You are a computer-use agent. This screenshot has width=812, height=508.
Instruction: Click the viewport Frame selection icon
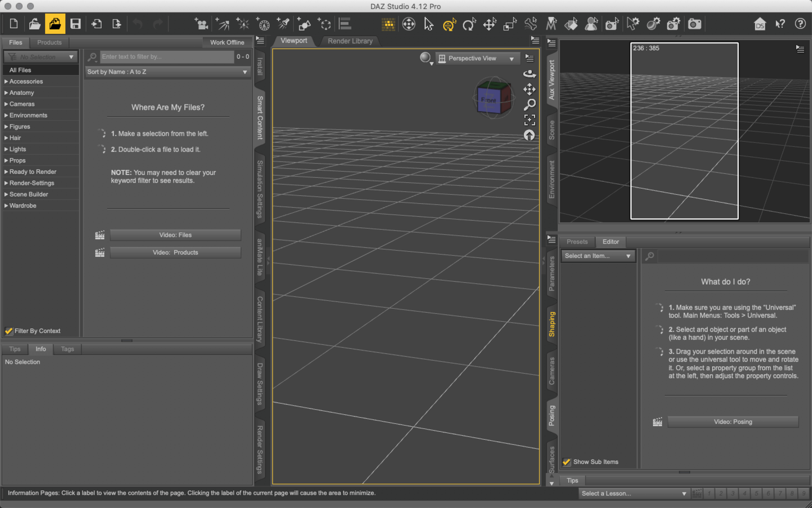point(529,119)
